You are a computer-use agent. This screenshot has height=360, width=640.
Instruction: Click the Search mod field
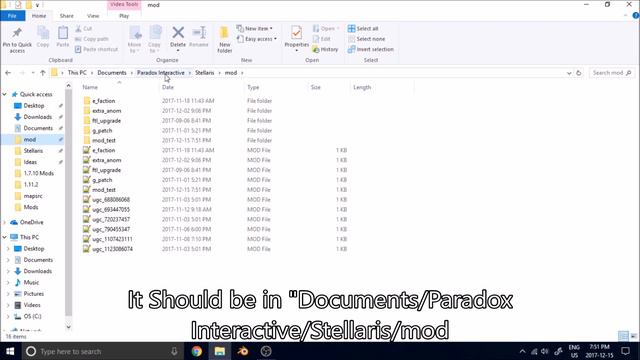click(x=612, y=73)
